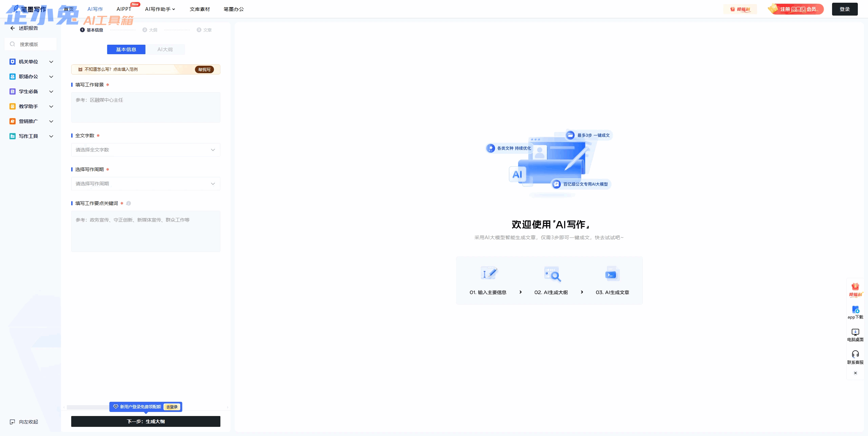The width and height of the screenshot is (868, 436).
Task: Click the back arrow beside 述职报告
Action: click(13, 28)
